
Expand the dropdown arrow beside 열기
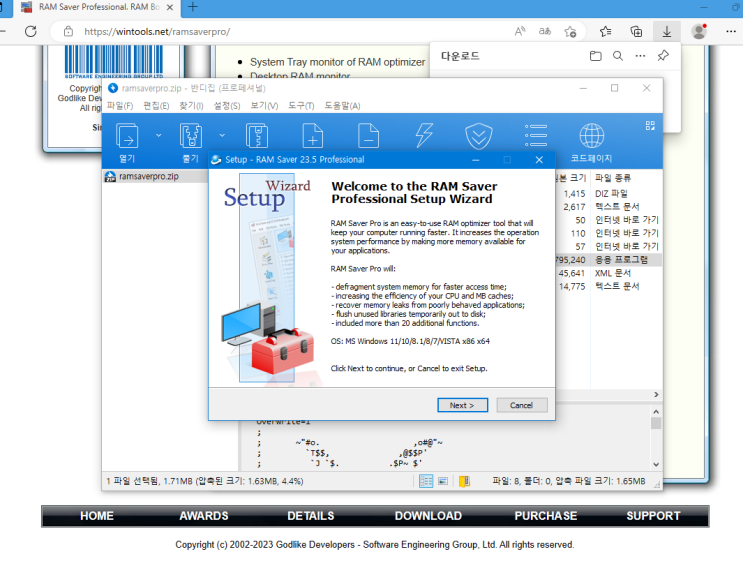158,136
